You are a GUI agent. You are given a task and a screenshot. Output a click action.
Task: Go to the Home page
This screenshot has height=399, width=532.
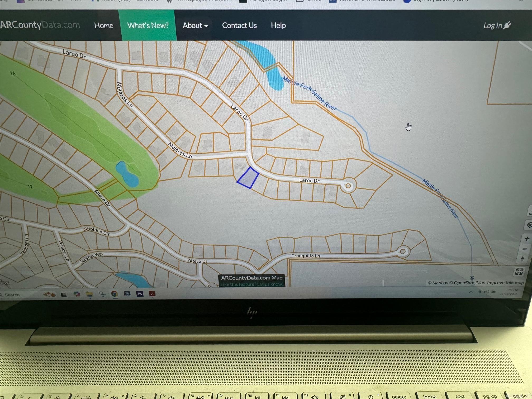pyautogui.click(x=104, y=26)
